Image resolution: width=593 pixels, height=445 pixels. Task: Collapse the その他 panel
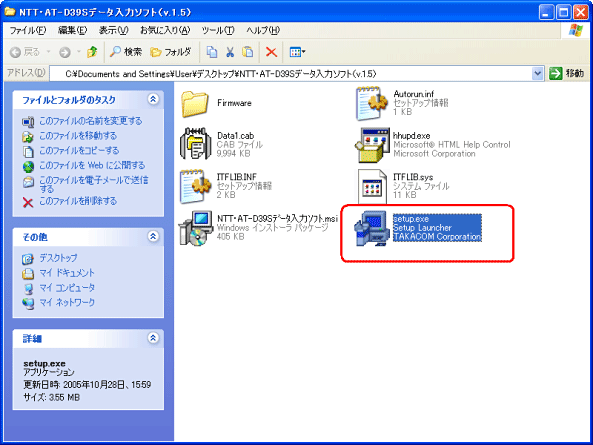pos(153,237)
